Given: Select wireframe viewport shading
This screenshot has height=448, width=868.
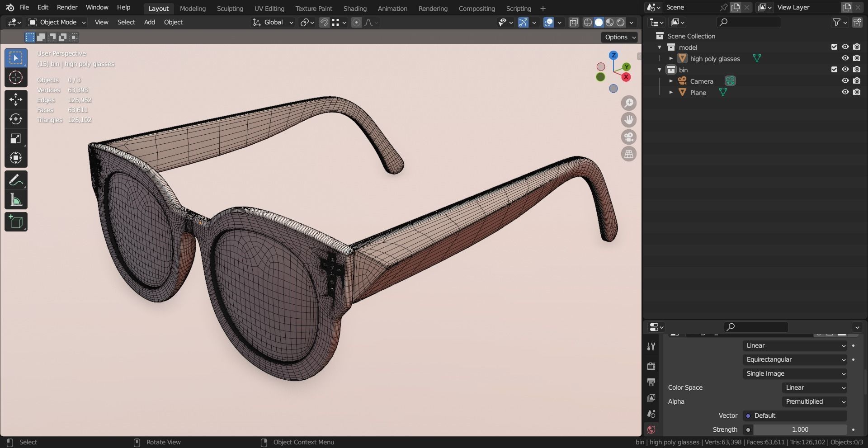Looking at the screenshot, I should coord(588,22).
